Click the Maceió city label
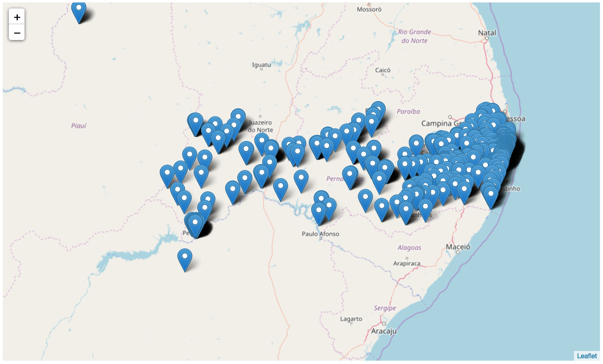Screen dimensions: 603x364 coord(458,247)
